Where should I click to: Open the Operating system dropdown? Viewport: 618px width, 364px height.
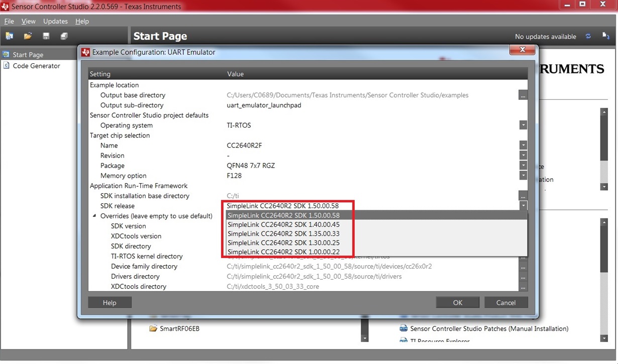(x=523, y=125)
